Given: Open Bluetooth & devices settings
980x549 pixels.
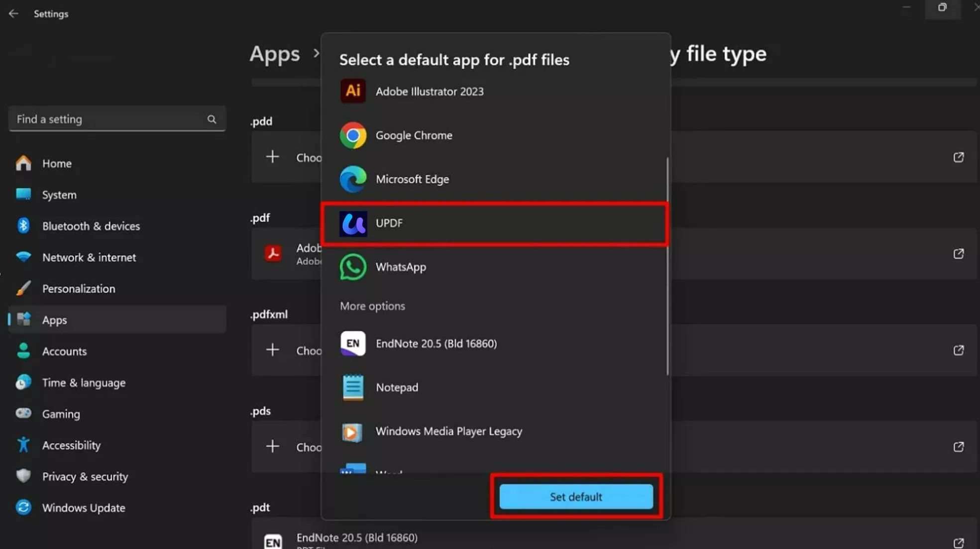Looking at the screenshot, I should point(91,225).
